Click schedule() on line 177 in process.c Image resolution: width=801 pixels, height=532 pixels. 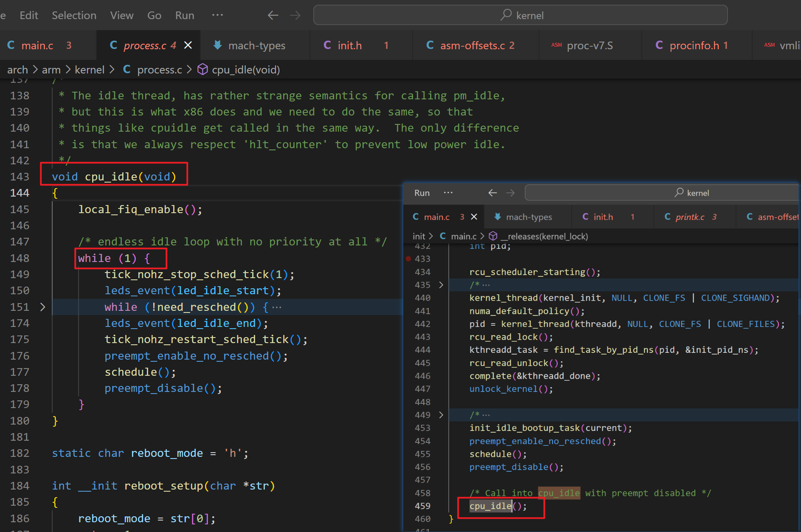pyautogui.click(x=140, y=372)
